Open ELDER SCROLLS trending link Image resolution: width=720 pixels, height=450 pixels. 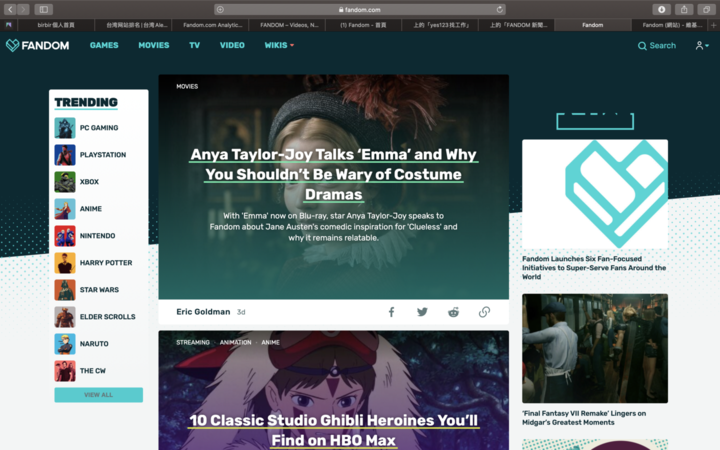pyautogui.click(x=107, y=317)
